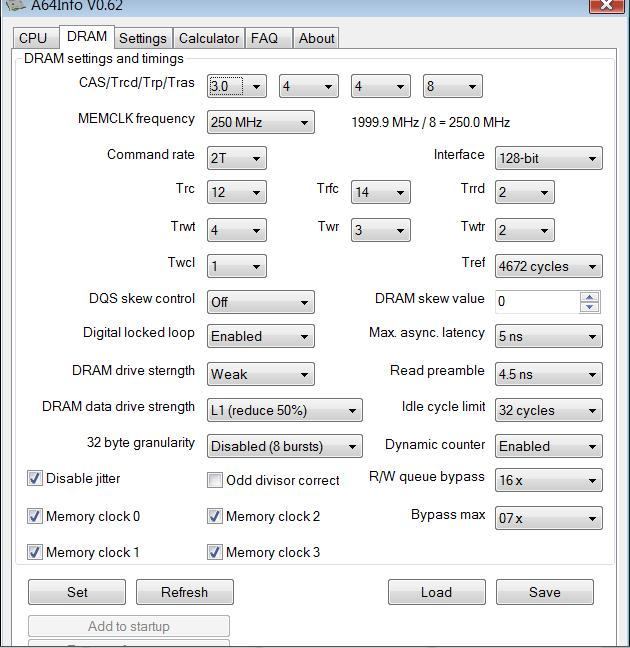The image size is (630, 648).
Task: Click the Save button
Action: [x=545, y=592]
